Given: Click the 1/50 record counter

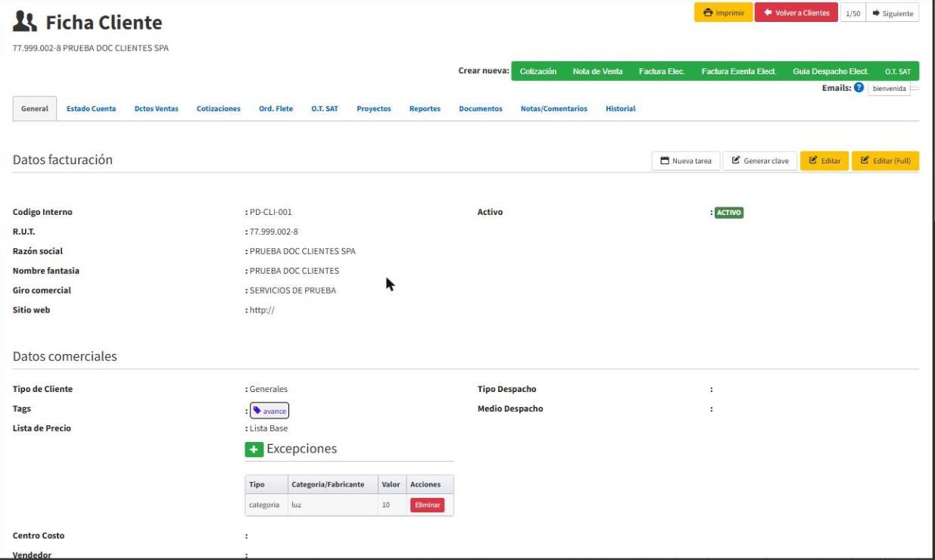Looking at the screenshot, I should pos(852,13).
